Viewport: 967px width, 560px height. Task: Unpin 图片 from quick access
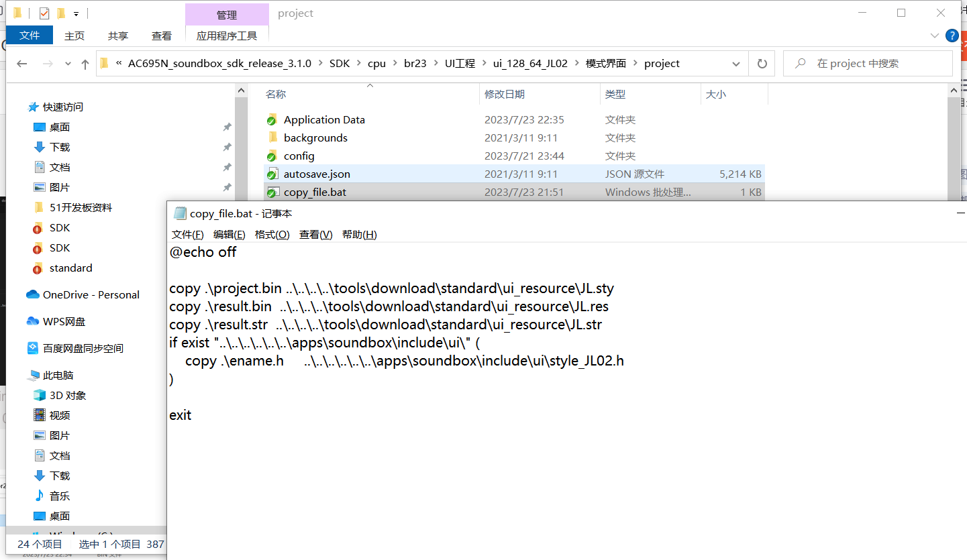(x=227, y=187)
